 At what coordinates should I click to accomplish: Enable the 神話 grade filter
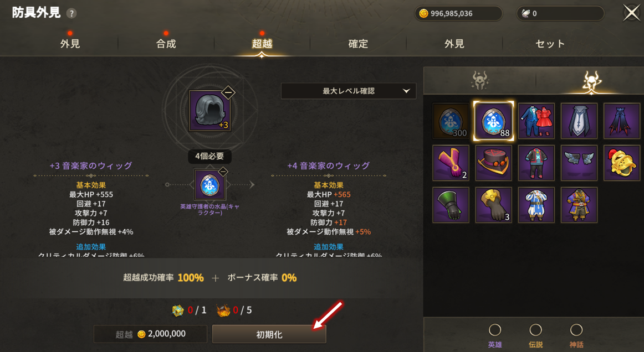(x=576, y=335)
